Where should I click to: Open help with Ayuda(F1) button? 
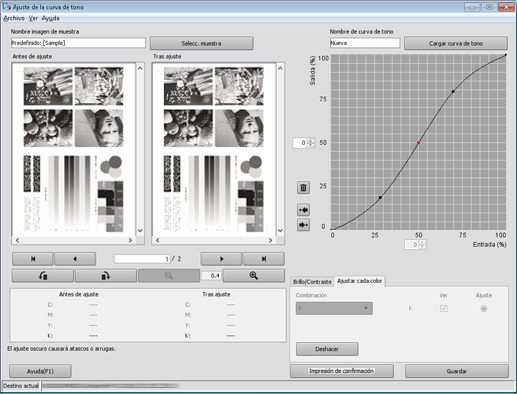[40, 371]
